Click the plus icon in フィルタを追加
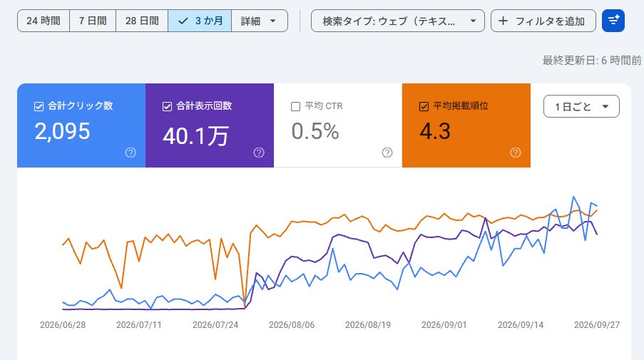Image resolution: width=644 pixels, height=360 pixels. (x=503, y=21)
